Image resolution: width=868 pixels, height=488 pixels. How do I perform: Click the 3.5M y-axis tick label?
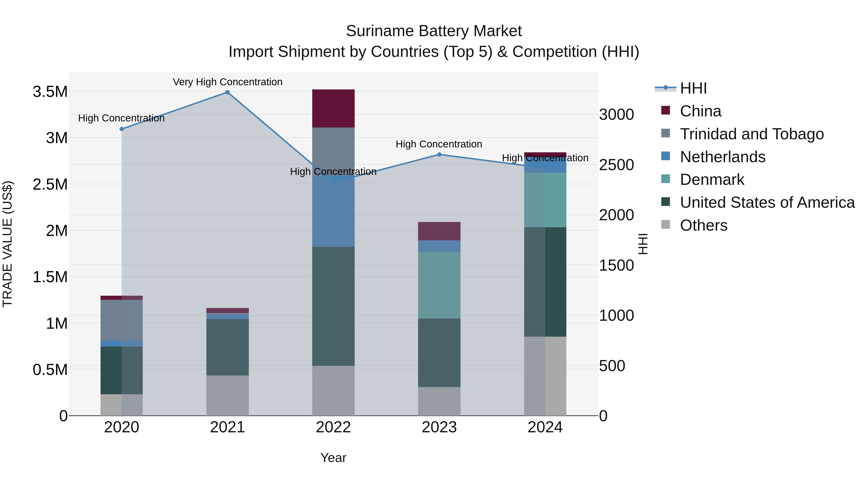pos(50,92)
